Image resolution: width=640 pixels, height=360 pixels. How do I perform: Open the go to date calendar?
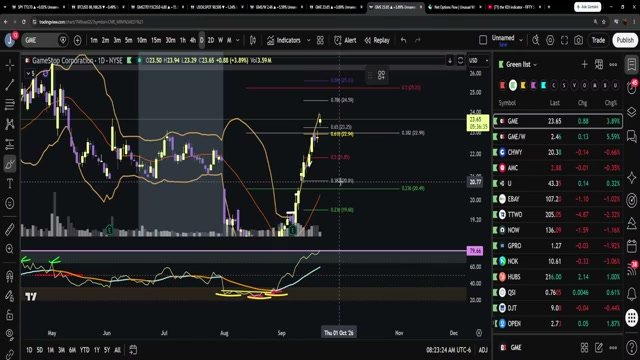tap(133, 350)
